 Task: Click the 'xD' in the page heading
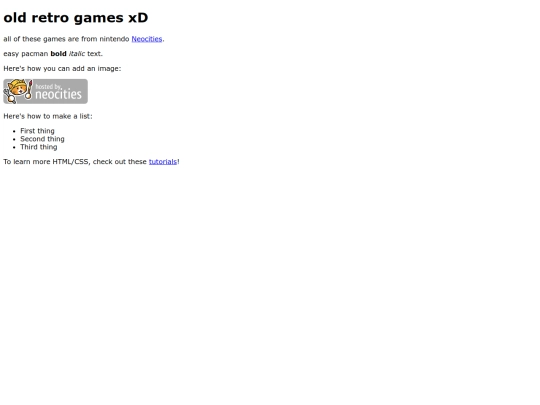(138, 18)
